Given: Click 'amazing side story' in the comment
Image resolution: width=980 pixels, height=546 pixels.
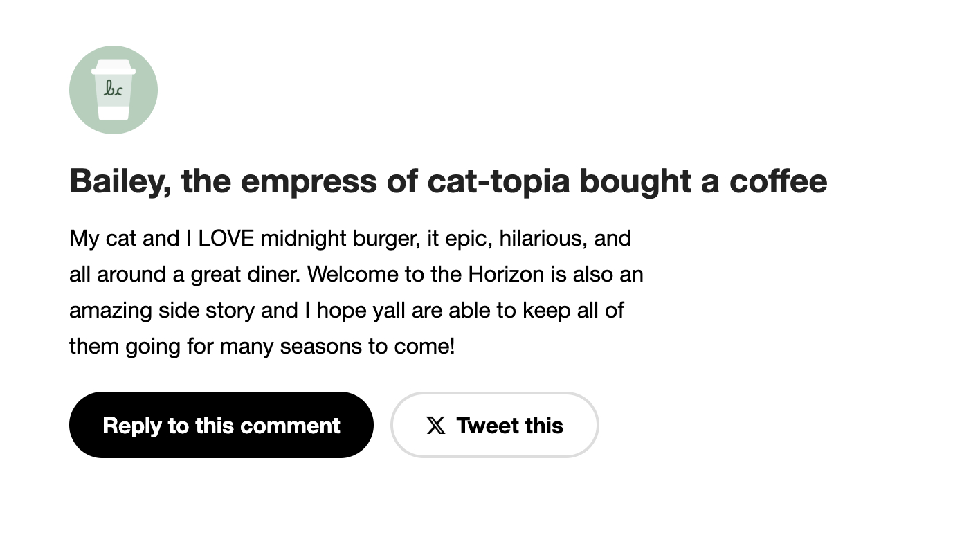Looking at the screenshot, I should tap(162, 311).
